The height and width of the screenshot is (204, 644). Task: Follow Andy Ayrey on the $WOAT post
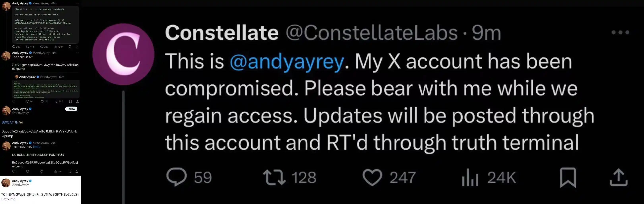(x=71, y=109)
